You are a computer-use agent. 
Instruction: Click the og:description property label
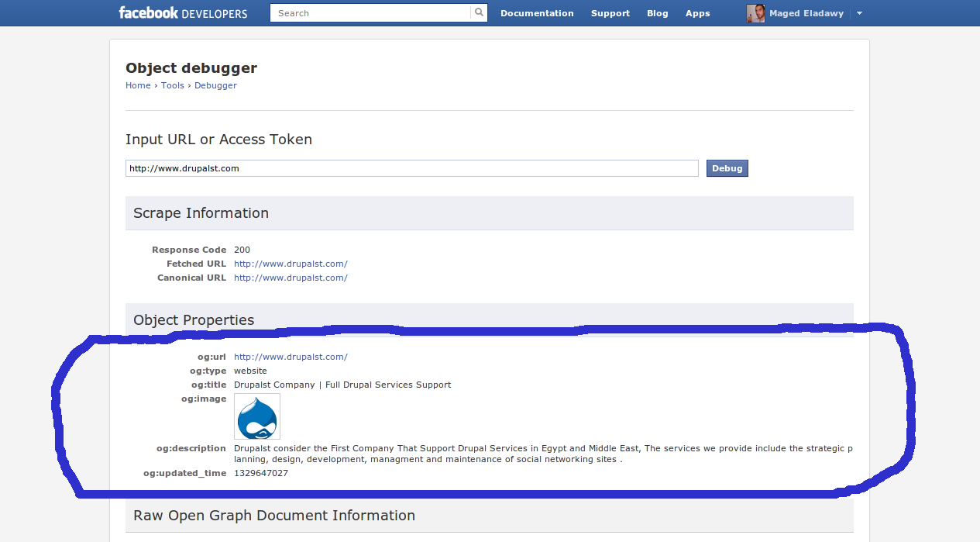[x=191, y=448]
